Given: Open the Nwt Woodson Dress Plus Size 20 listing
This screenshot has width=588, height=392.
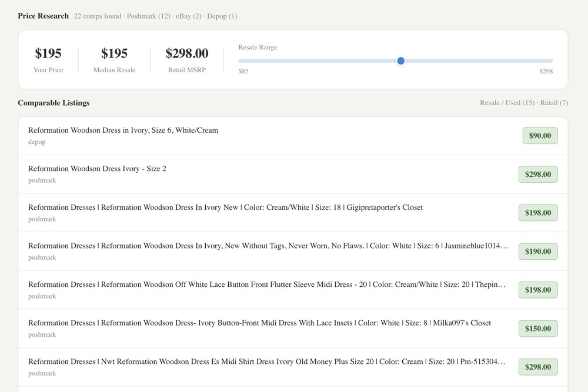Looking at the screenshot, I should pyautogui.click(x=293, y=367).
